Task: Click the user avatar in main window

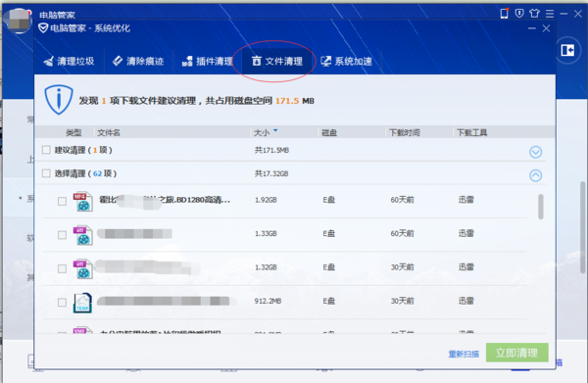Action: point(19,21)
